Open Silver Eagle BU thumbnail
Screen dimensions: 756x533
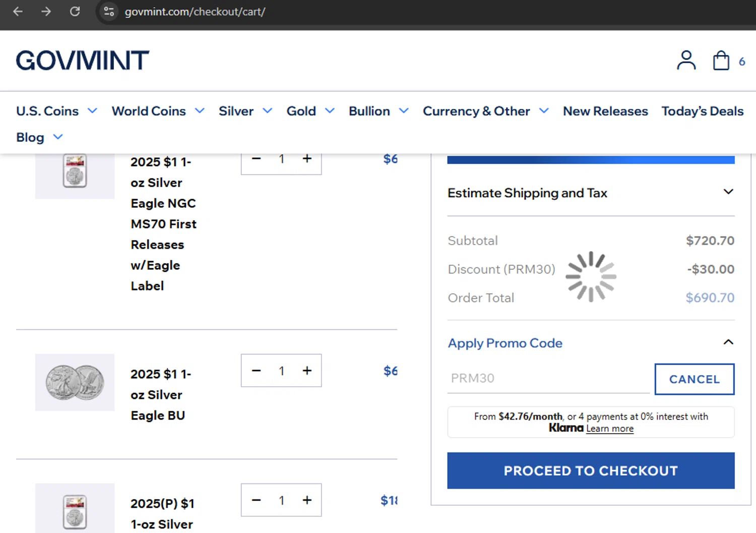click(x=75, y=382)
